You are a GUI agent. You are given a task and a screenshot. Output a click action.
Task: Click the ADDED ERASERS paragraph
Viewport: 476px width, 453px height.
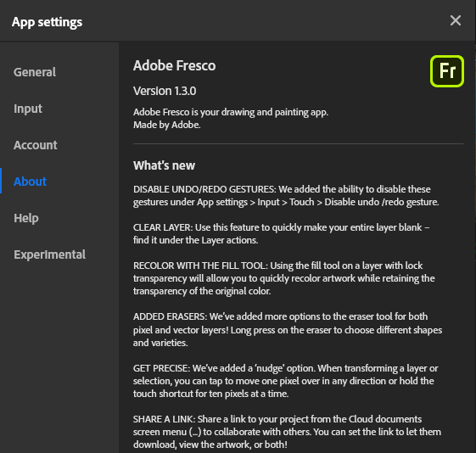288,329
